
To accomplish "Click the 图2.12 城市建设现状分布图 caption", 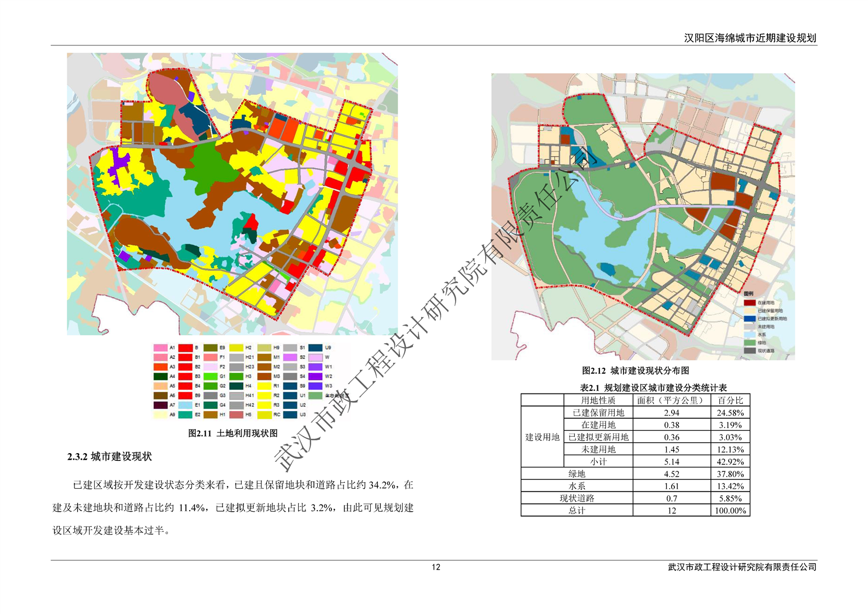I will coord(635,370).
